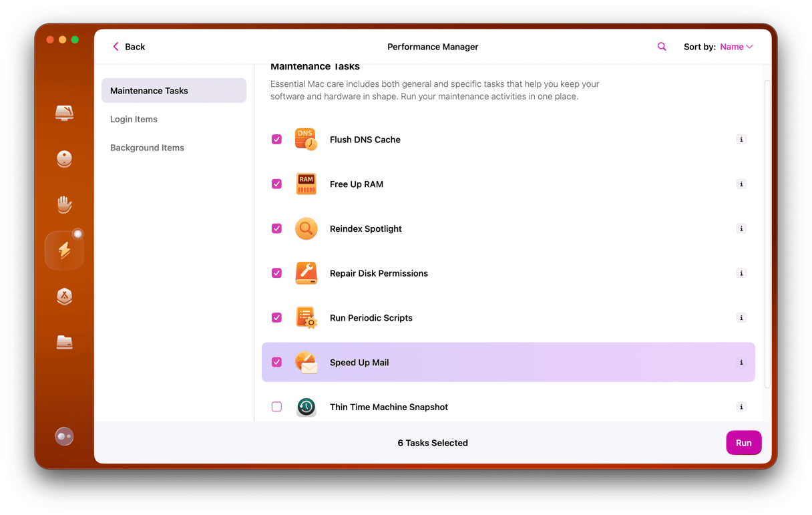Viewport: 812px width, 515px height.
Task: Click the task list vertical scrollbar
Action: [x=767, y=234]
